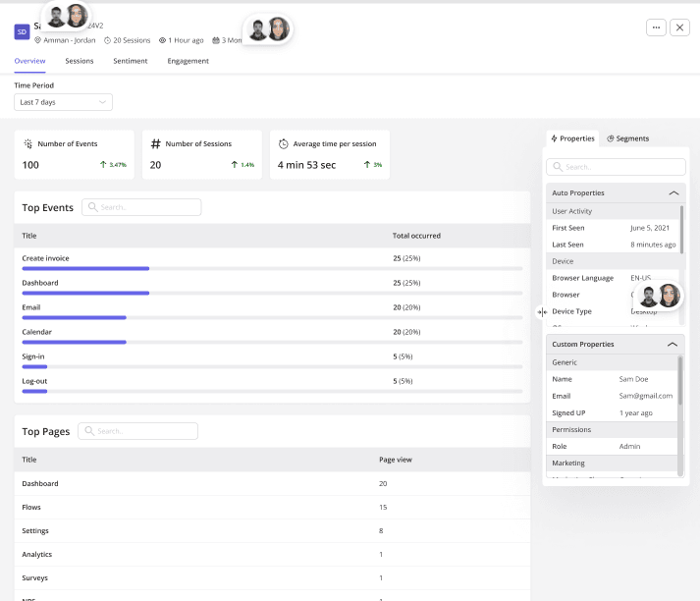Collapse the Custom Properties section
700x601 pixels.
[672, 345]
